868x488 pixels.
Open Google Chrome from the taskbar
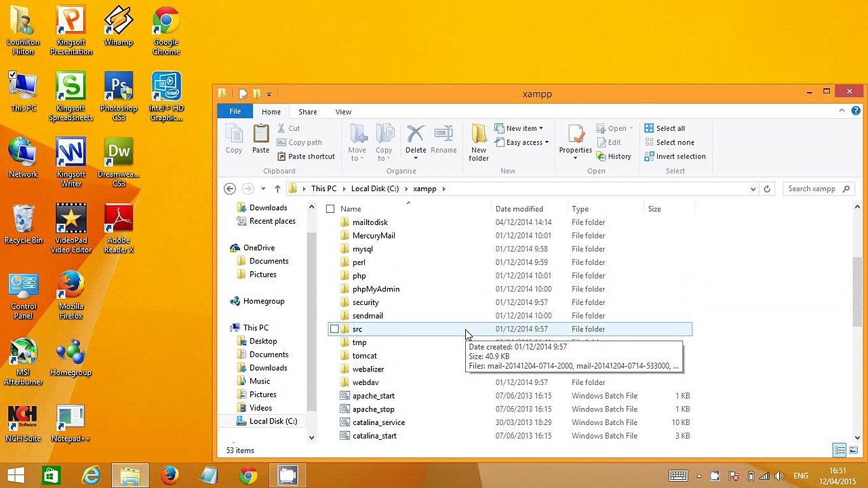click(x=248, y=476)
